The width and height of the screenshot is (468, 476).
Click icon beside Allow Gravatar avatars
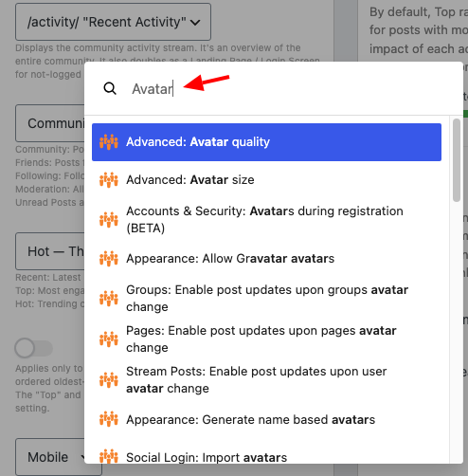(109, 259)
